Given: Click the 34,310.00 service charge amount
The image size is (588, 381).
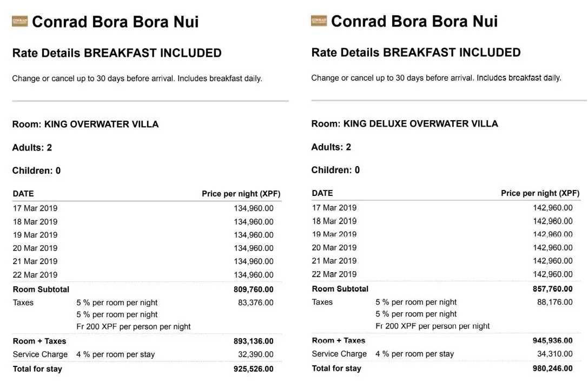Looking at the screenshot, I should click(554, 354).
